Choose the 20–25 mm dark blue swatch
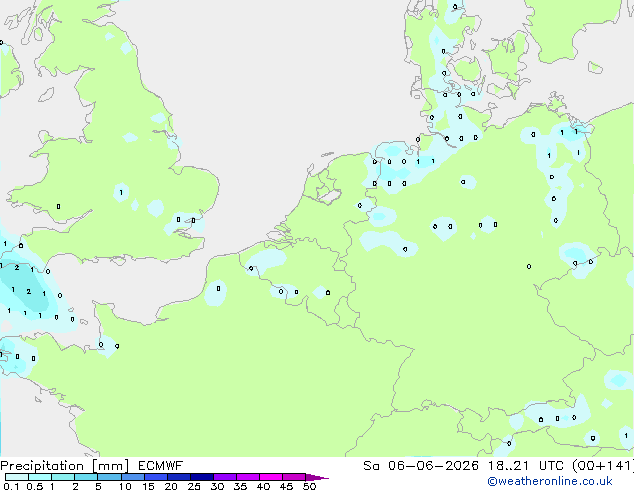The width and height of the screenshot is (634, 490). [178, 477]
